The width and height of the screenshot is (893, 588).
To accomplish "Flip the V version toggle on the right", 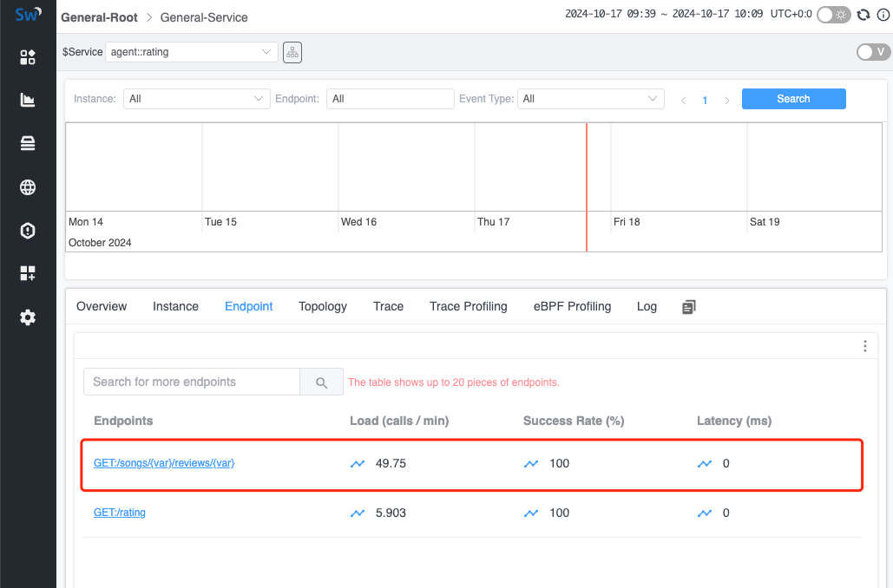I will coord(871,52).
